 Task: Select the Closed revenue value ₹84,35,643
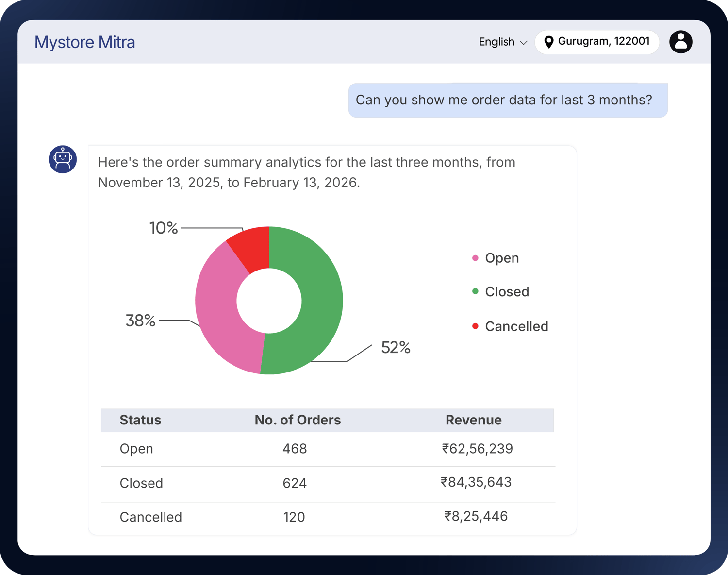[x=476, y=482]
